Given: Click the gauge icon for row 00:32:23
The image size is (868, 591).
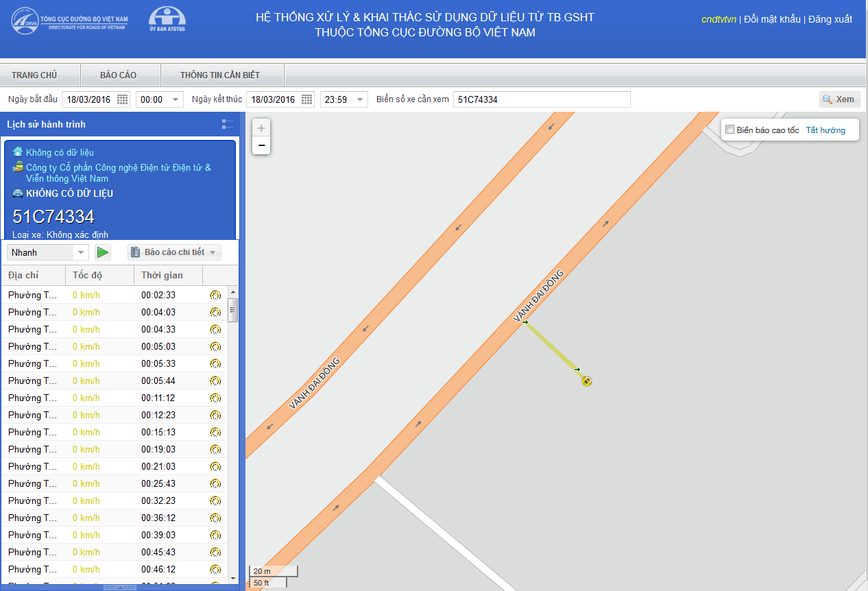Looking at the screenshot, I should pyautogui.click(x=215, y=500).
